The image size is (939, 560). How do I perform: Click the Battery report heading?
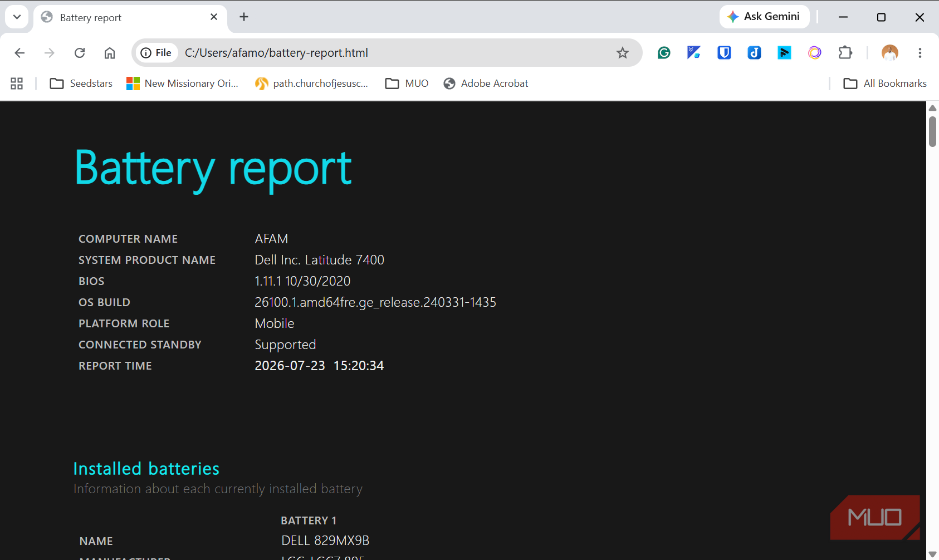[x=213, y=169]
